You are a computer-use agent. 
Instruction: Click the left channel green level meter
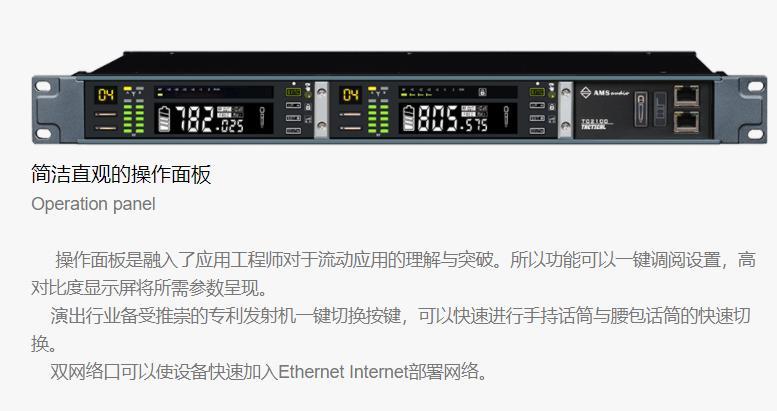pos(133,118)
